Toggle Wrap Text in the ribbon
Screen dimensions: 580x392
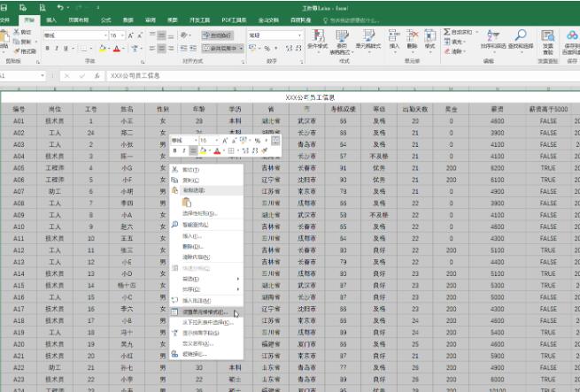tap(217, 35)
